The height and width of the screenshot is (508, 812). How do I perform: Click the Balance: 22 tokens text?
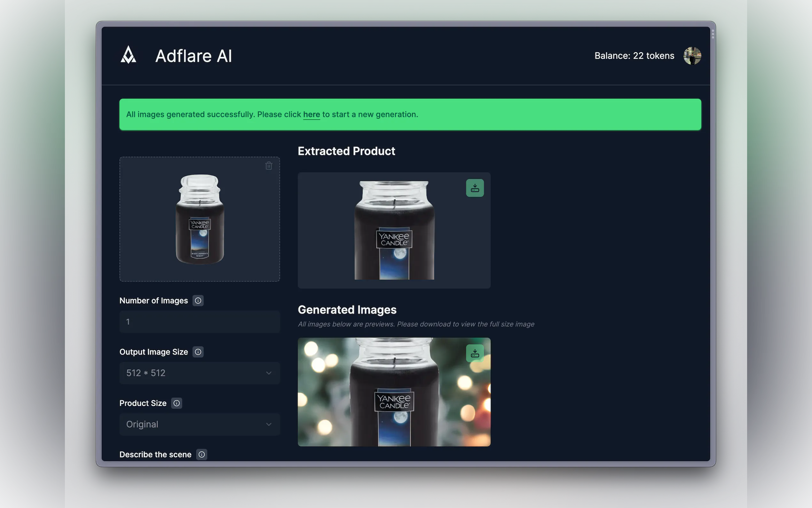tap(634, 56)
